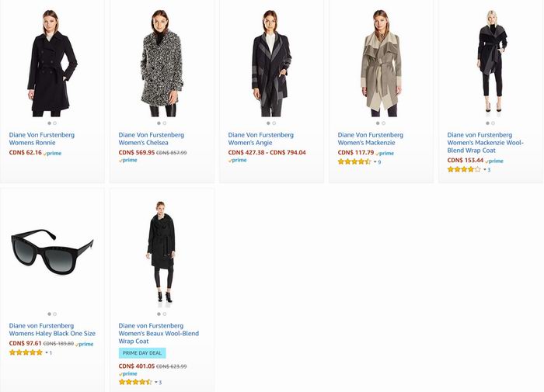The width and height of the screenshot is (544, 392).
Task: Open the Womens Ronnie coat product image
Action: point(52,63)
